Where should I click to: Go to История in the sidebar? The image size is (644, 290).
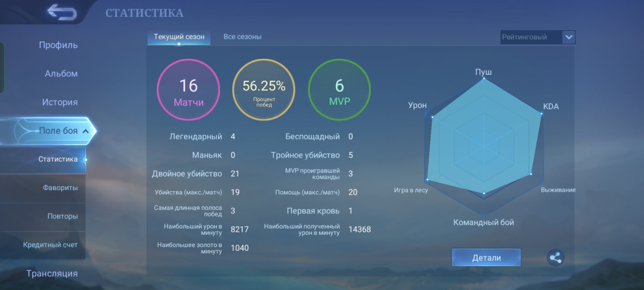click(60, 102)
